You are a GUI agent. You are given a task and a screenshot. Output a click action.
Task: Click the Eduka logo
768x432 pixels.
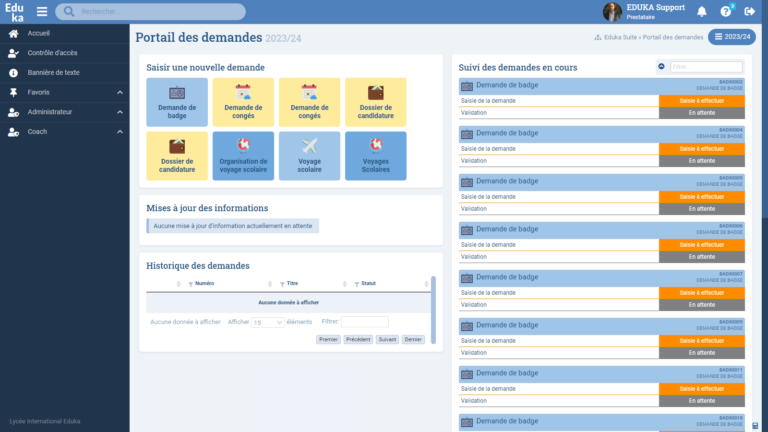tap(14, 12)
